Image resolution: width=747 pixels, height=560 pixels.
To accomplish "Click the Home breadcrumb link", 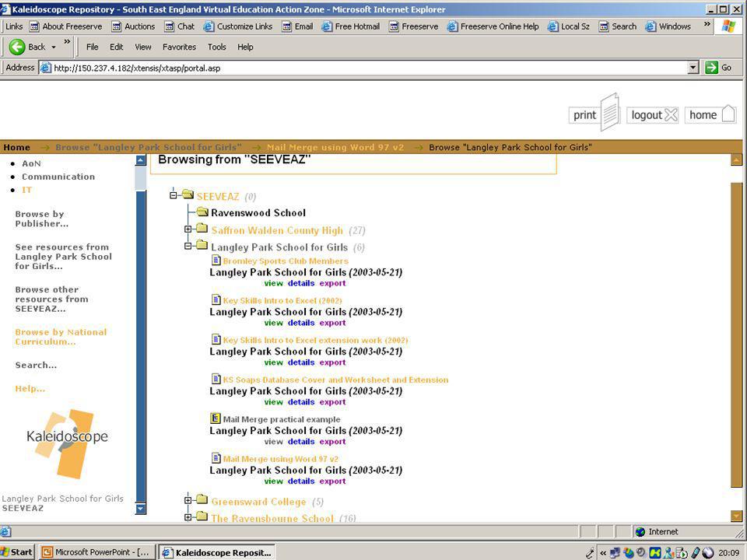I will coord(16,147).
